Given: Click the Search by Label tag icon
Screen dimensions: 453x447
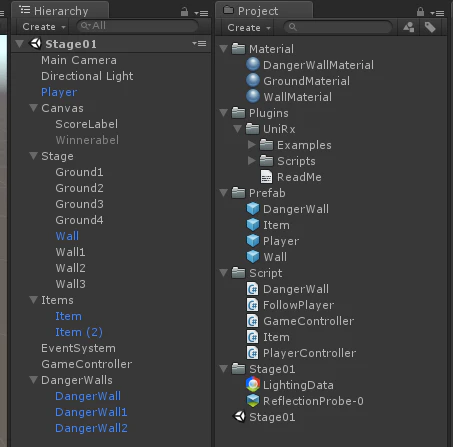Looking at the screenshot, I should point(430,27).
